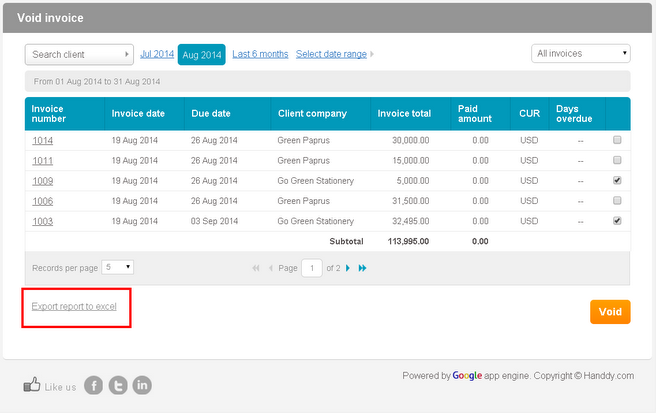The width and height of the screenshot is (656, 413).
Task: Open the Search client dropdown
Action: coord(79,54)
